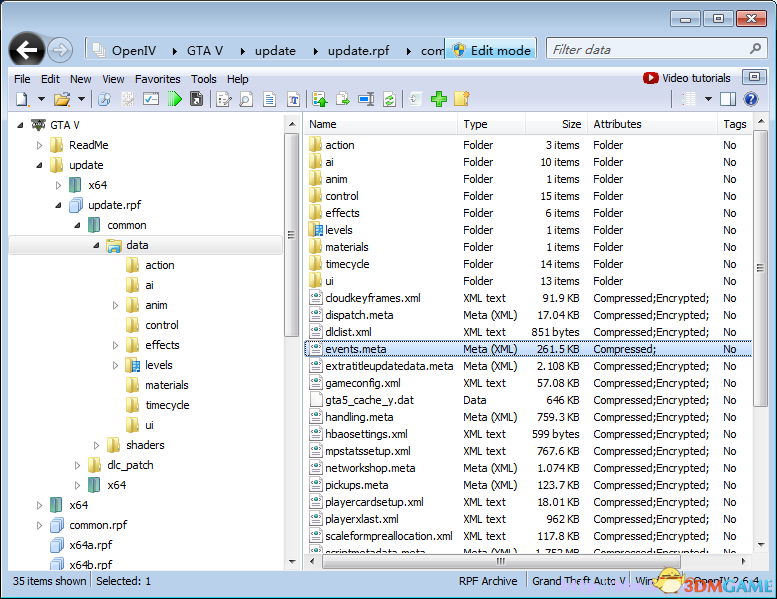
Task: Click the link-document toolbar icon left of the grayed icon
Action: [x=104, y=99]
